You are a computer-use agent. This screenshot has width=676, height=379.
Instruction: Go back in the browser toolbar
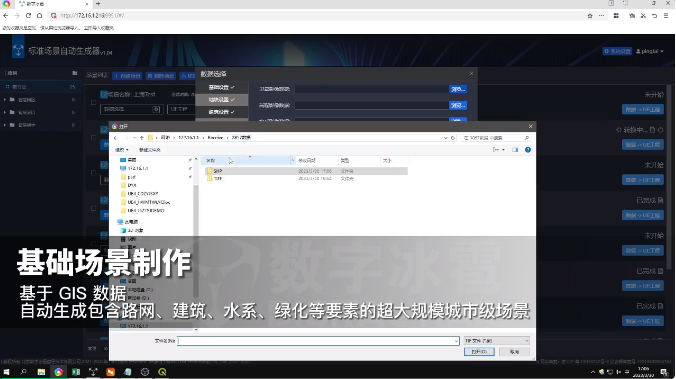pyautogui.click(x=6, y=16)
